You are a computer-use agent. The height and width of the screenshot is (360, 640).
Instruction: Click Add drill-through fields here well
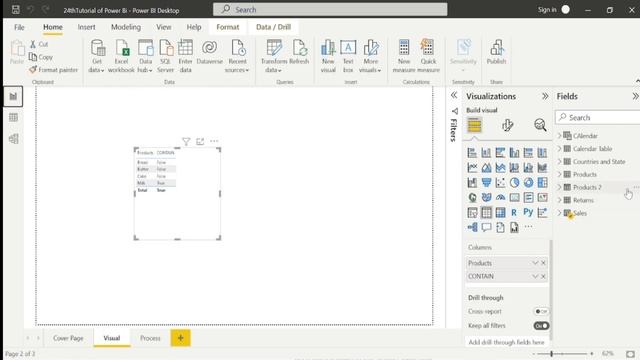[506, 342]
